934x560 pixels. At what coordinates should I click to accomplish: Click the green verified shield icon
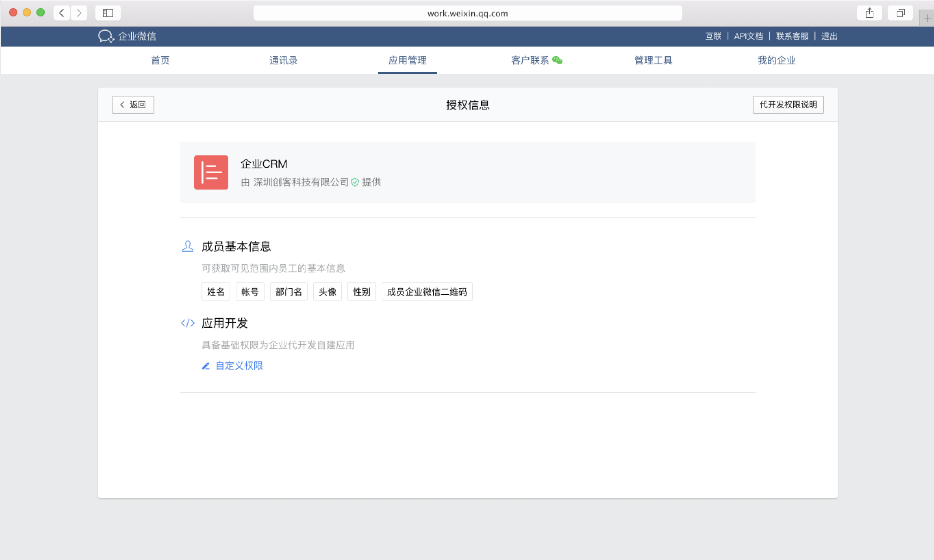point(355,182)
